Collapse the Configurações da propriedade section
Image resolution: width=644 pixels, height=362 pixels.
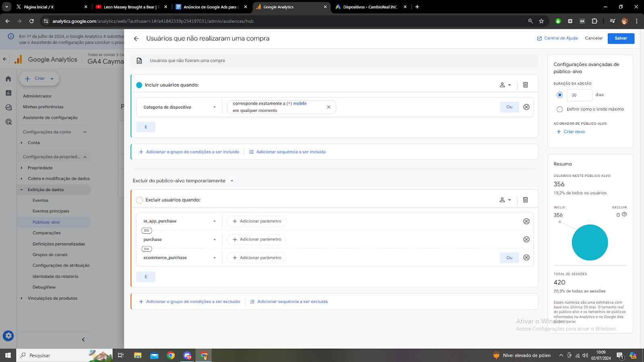point(85,157)
